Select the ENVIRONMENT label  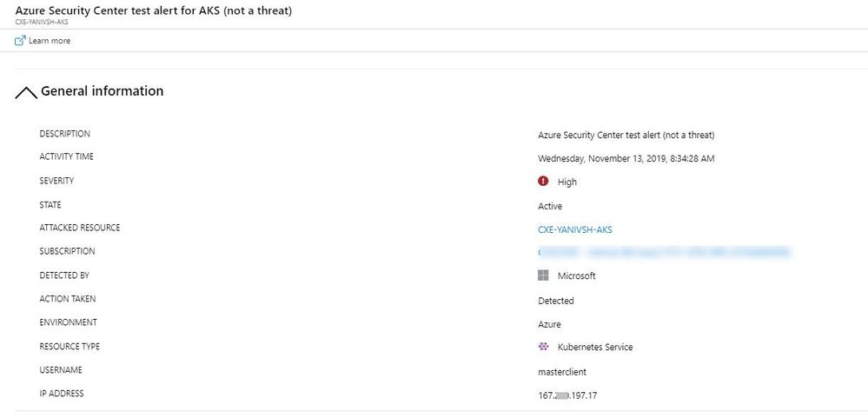pyautogui.click(x=68, y=322)
